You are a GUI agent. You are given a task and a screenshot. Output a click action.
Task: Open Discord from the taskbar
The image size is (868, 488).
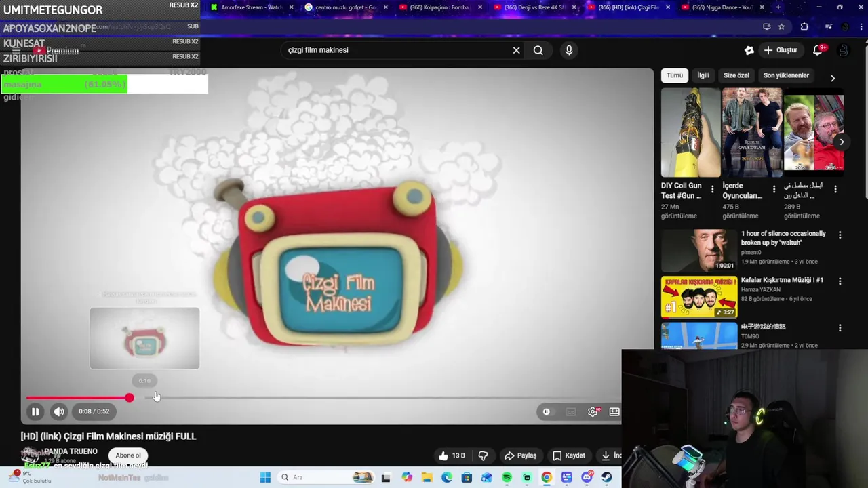click(587, 477)
